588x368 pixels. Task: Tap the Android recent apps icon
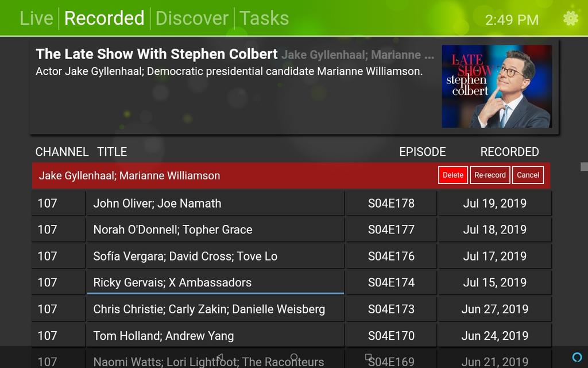point(369,357)
